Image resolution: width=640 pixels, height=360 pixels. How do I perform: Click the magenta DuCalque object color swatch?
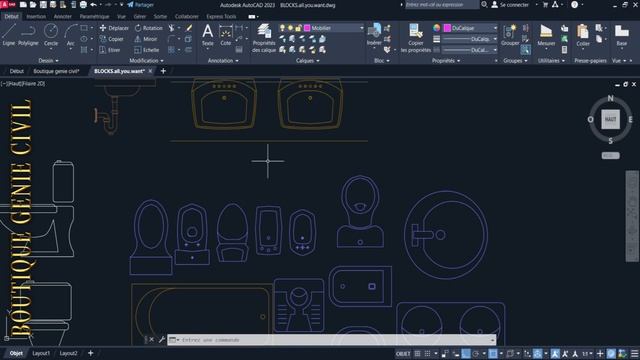pyautogui.click(x=447, y=28)
